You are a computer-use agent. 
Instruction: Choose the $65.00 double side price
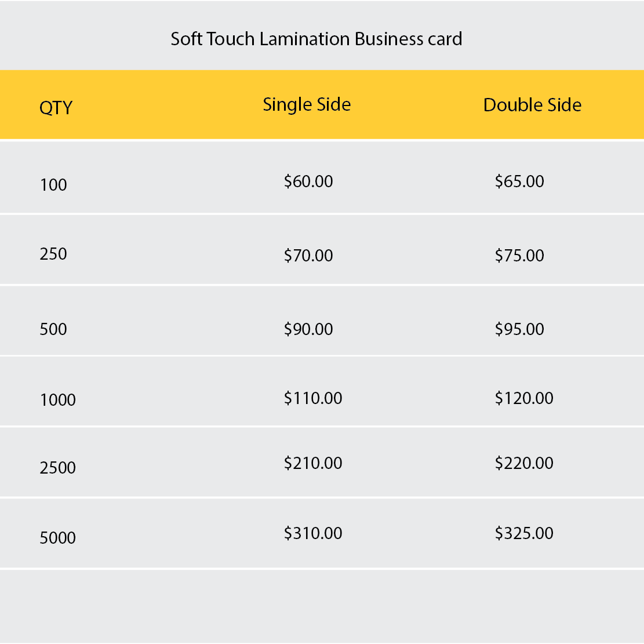[519, 181]
